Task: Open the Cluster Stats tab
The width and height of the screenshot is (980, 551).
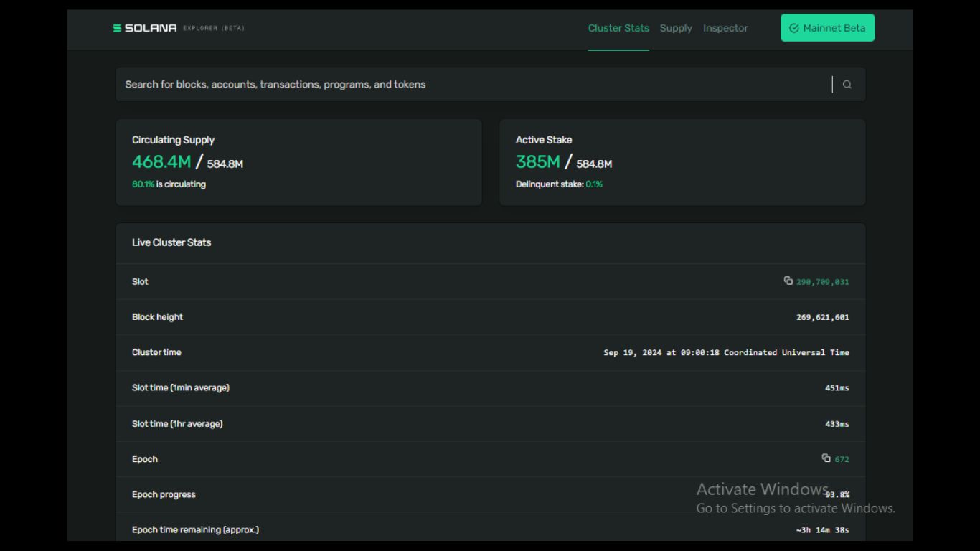Action: [x=618, y=28]
